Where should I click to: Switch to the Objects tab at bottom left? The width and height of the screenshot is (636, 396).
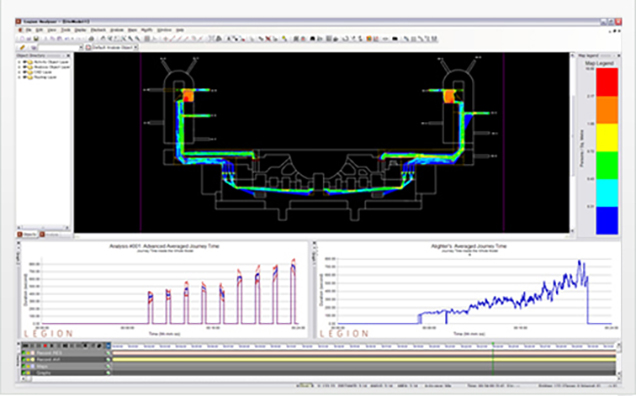pos(27,235)
